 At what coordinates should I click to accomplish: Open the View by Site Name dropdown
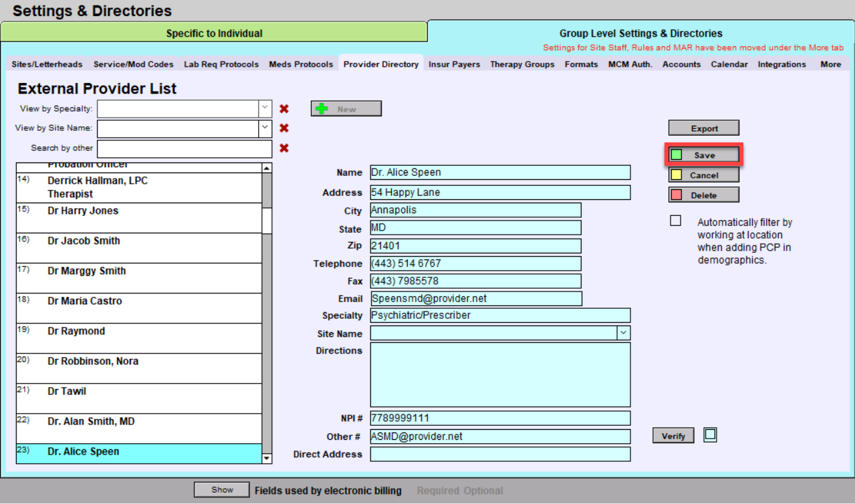coord(265,128)
